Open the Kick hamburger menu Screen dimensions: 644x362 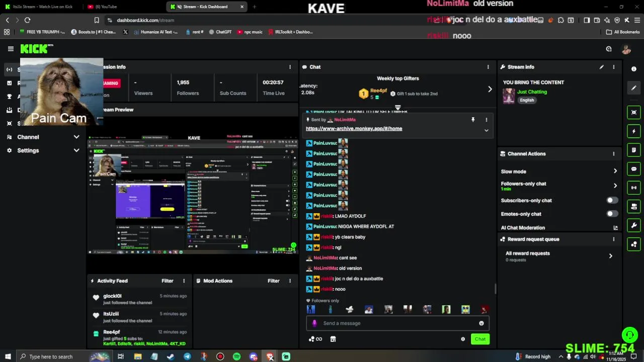pos(11,49)
